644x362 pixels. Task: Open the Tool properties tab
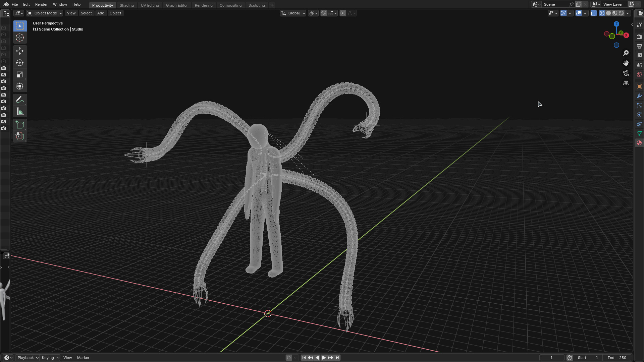pyautogui.click(x=639, y=25)
